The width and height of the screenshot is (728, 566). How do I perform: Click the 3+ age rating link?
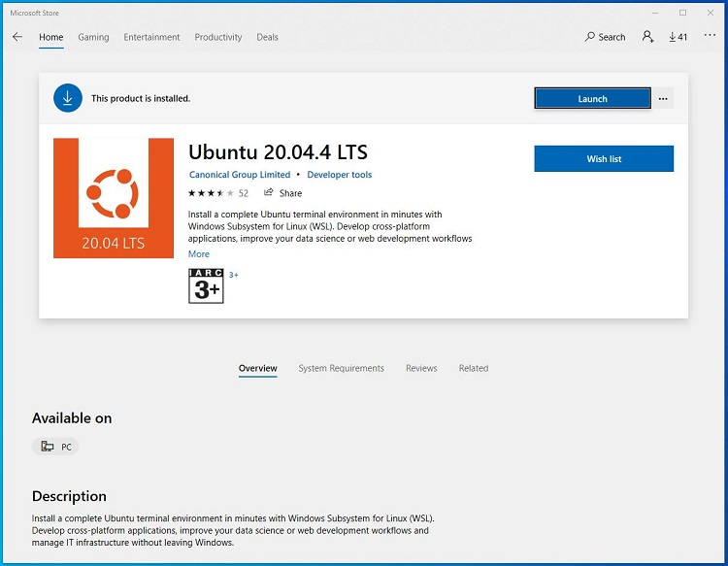click(x=234, y=275)
